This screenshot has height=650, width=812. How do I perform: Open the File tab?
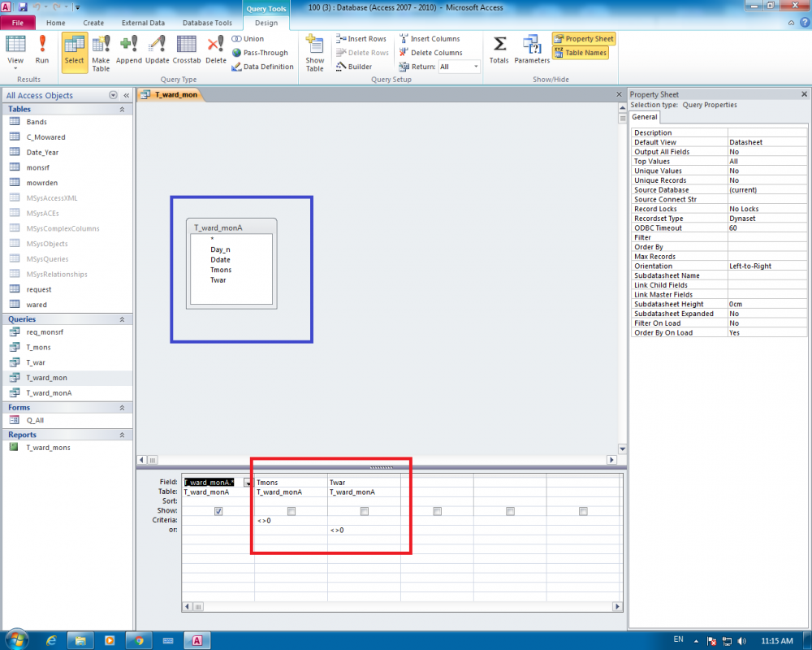[18, 23]
